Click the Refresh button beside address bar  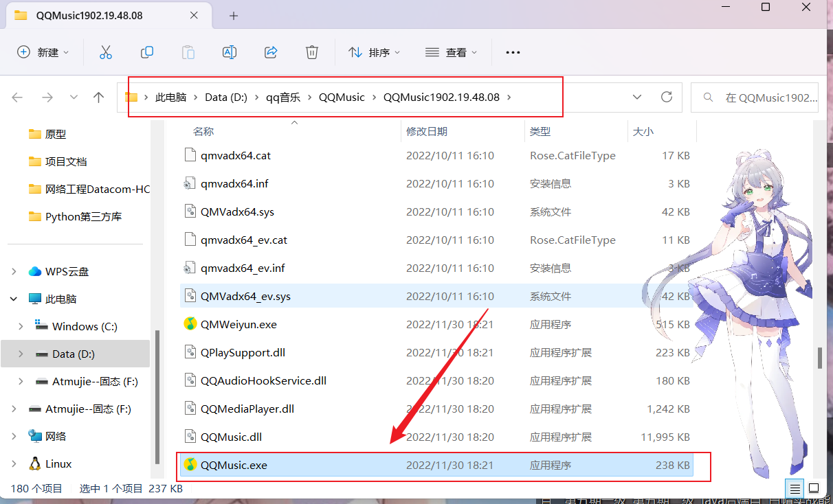(x=666, y=98)
